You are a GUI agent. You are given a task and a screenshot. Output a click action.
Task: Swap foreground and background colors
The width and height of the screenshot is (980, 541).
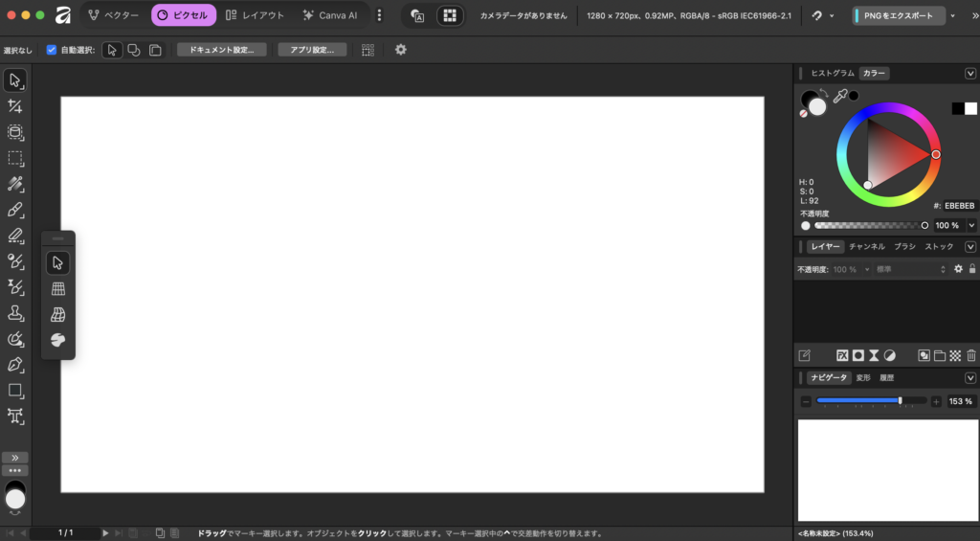[824, 93]
